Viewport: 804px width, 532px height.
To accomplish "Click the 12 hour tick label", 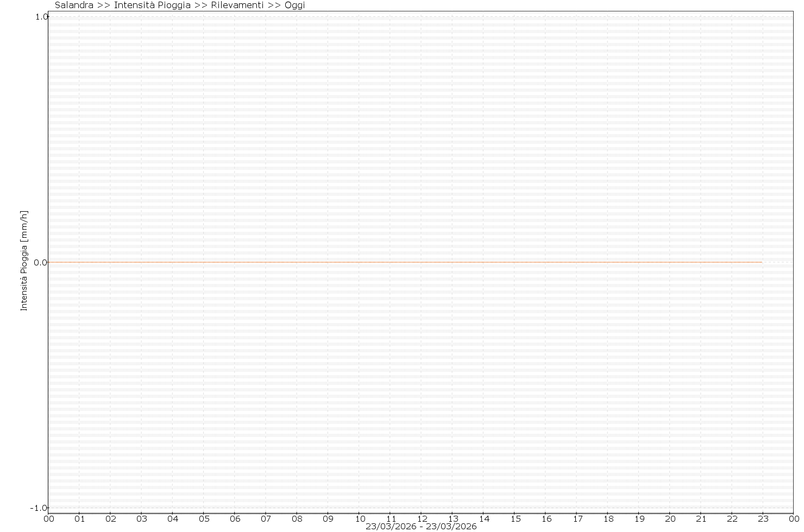I will coord(421,519).
